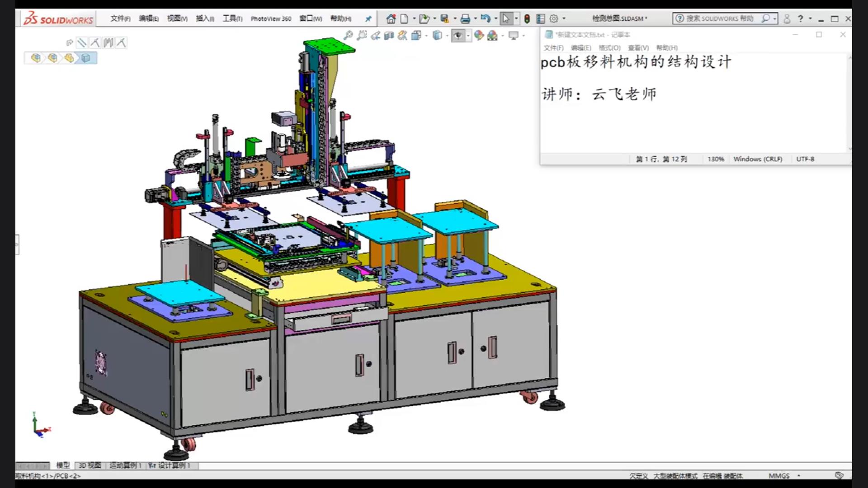Viewport: 868px width, 488px height.
Task: Expand Hide/Show Items dropdown arrow
Action: tap(468, 35)
